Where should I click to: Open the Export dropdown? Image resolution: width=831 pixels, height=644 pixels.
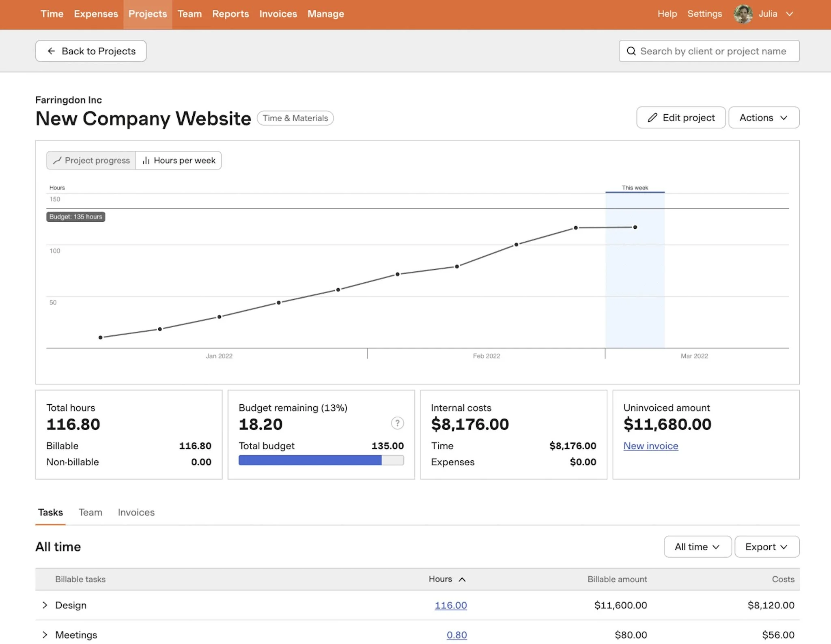pos(766,547)
